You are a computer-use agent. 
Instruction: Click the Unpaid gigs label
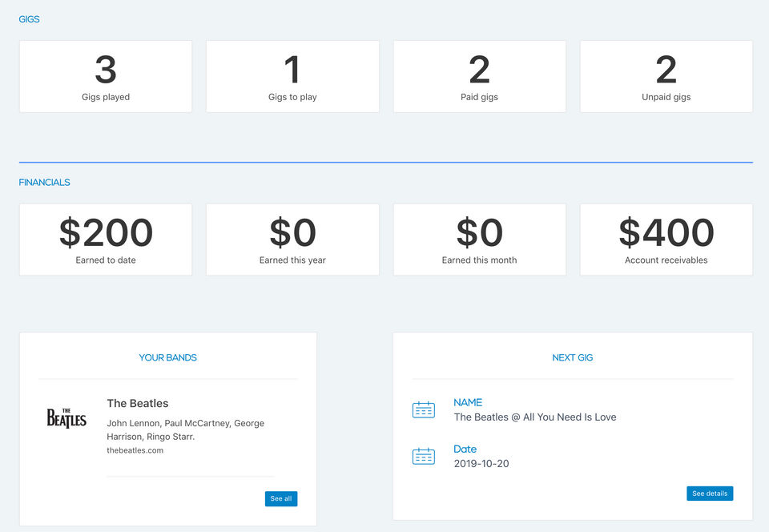[666, 97]
